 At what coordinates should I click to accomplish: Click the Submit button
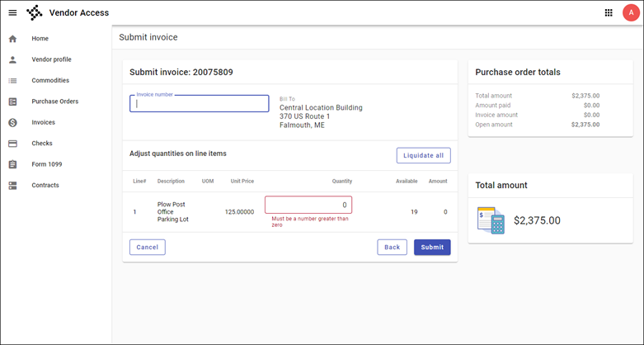pyautogui.click(x=432, y=248)
